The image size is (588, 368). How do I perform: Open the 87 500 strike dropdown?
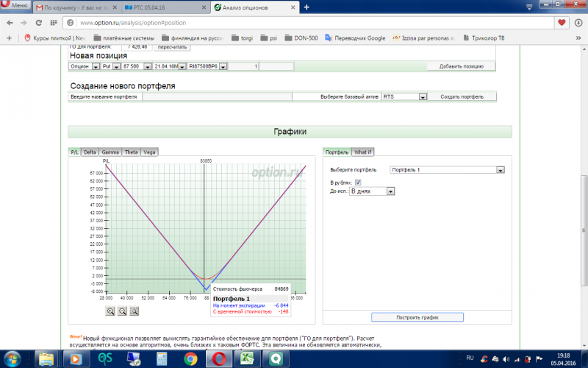[x=148, y=66]
